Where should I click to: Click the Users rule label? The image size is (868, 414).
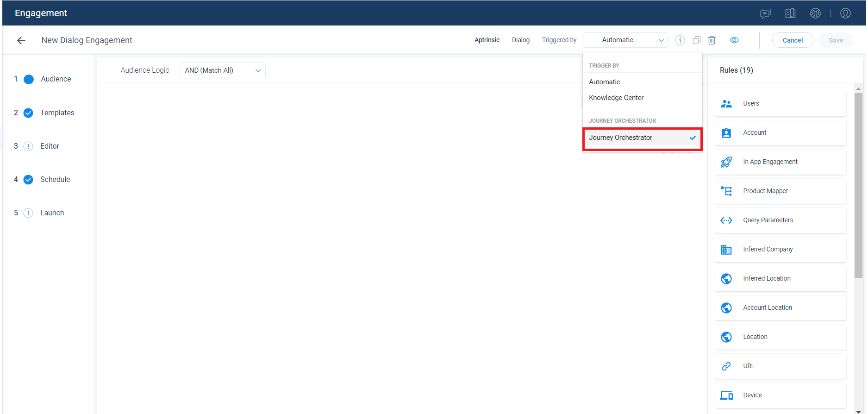click(751, 104)
